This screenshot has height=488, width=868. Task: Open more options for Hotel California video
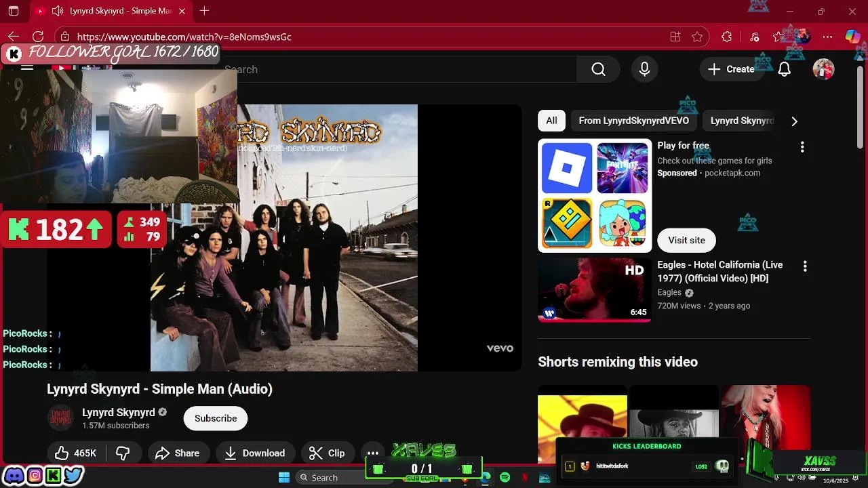(805, 266)
